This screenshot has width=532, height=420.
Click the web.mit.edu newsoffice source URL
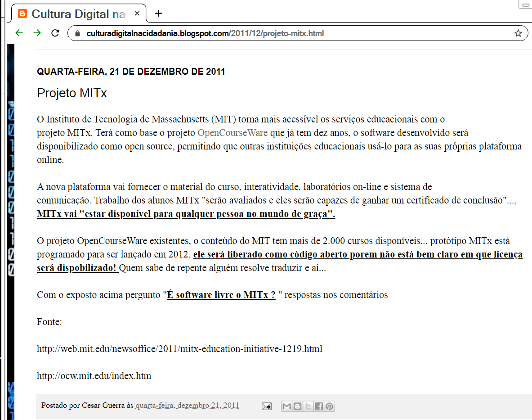(x=180, y=349)
